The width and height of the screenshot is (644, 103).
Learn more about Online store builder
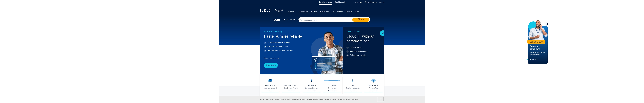tap(291, 91)
